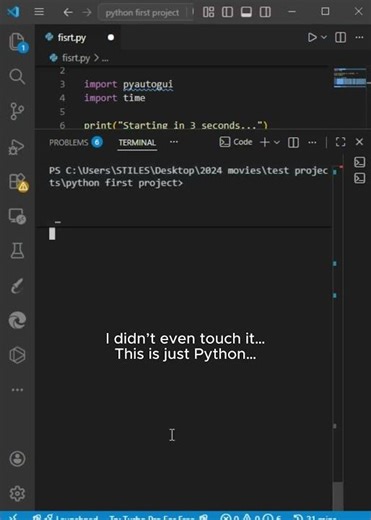Viewport: 371px width, 520px height.
Task: Click the terminal scrollbar thumb
Action: point(338,496)
